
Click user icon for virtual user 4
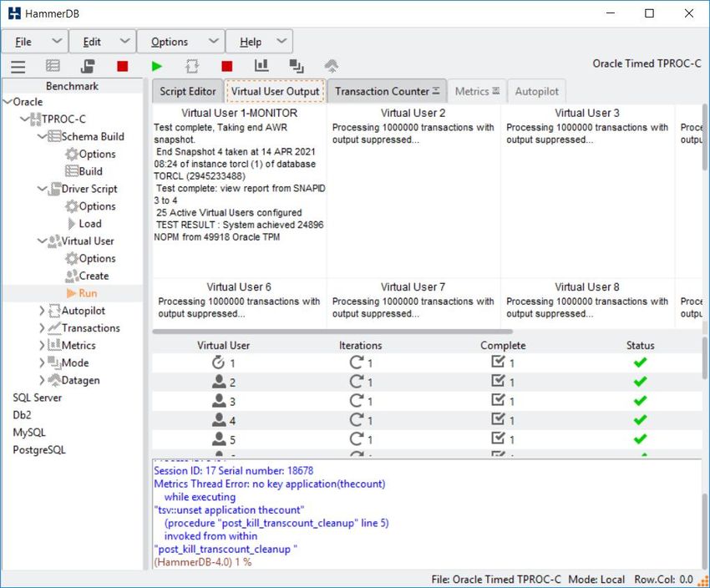tap(219, 420)
